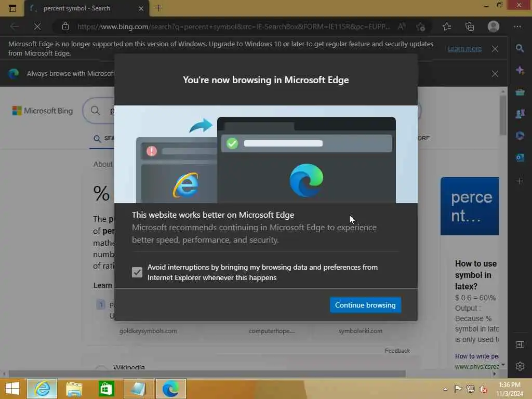Open Settings and more ellipsis menu
The width and height of the screenshot is (532, 399).
517,26
